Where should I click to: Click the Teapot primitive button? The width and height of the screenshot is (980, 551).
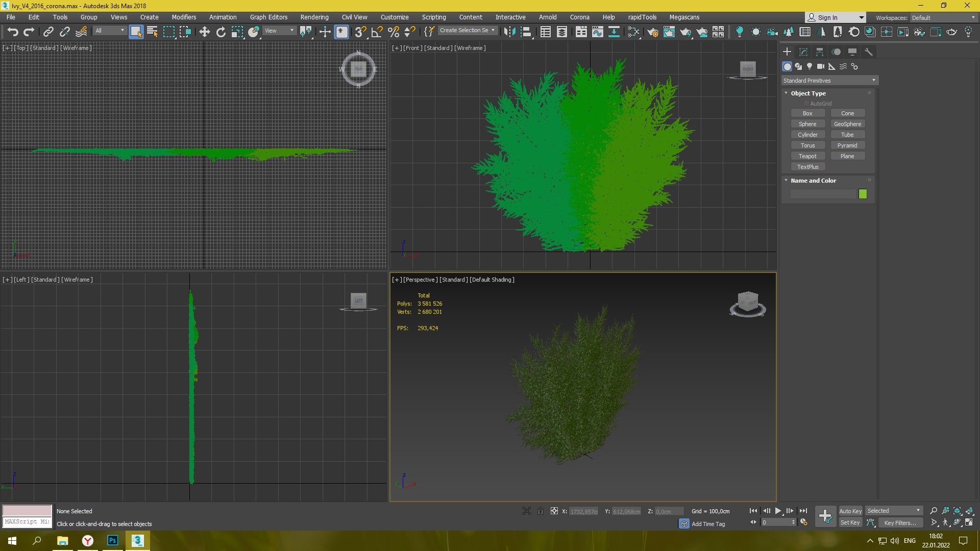(807, 156)
